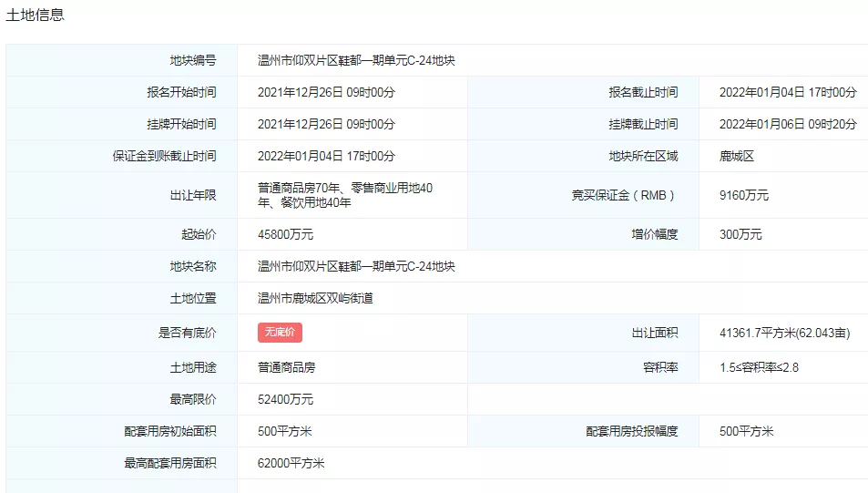Click the 土地位置 label
Image resolution: width=868 pixels, height=493 pixels.
tap(193, 299)
